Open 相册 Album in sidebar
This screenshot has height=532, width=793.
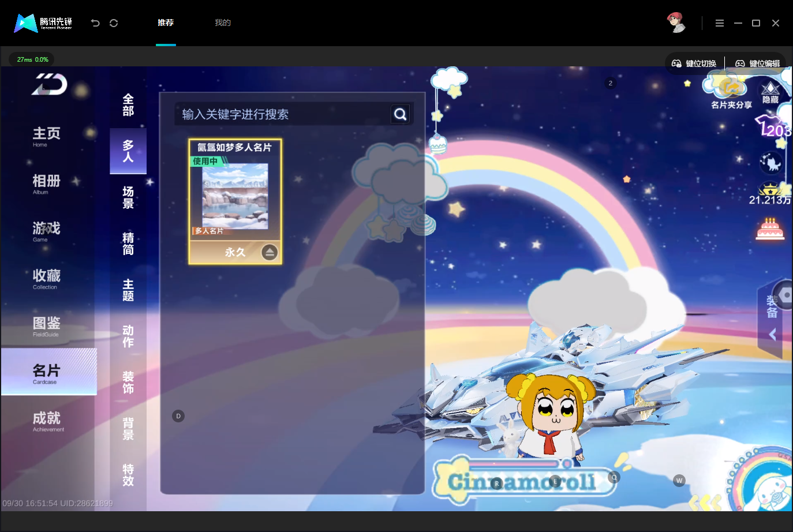coord(47,184)
